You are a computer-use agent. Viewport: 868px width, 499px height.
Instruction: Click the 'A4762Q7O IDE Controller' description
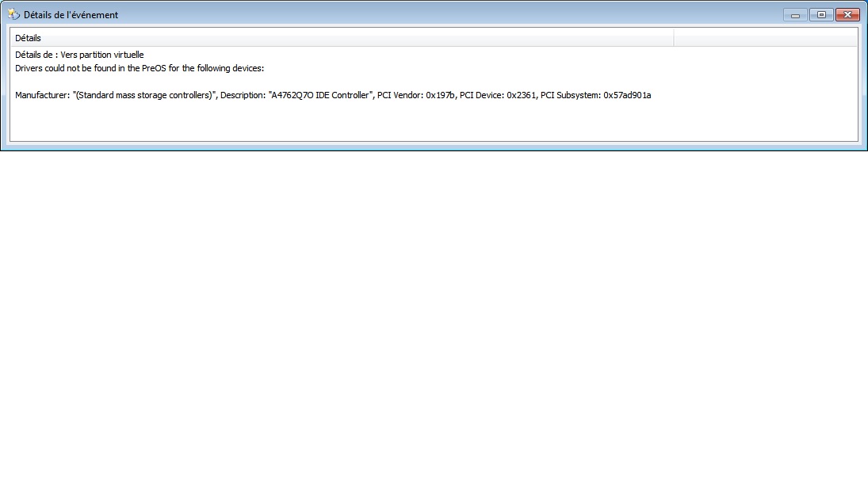(x=321, y=95)
